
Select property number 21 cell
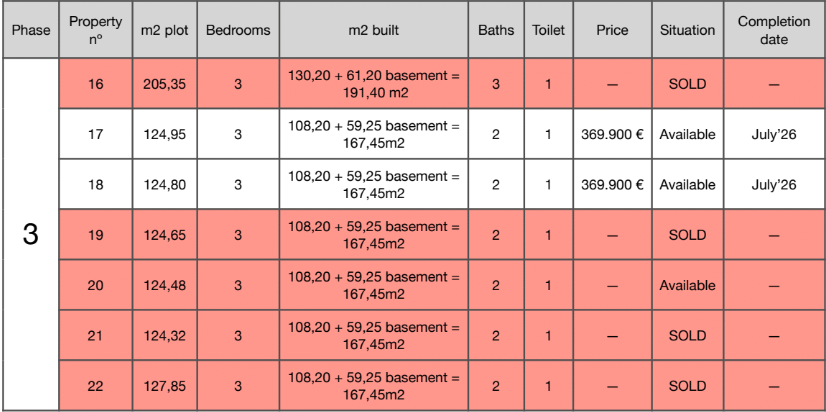click(95, 336)
